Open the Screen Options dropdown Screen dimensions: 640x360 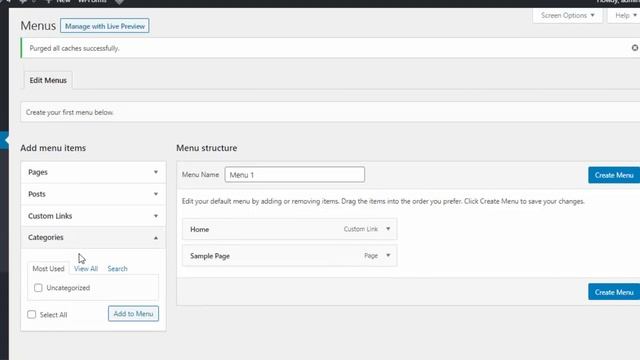click(x=567, y=16)
